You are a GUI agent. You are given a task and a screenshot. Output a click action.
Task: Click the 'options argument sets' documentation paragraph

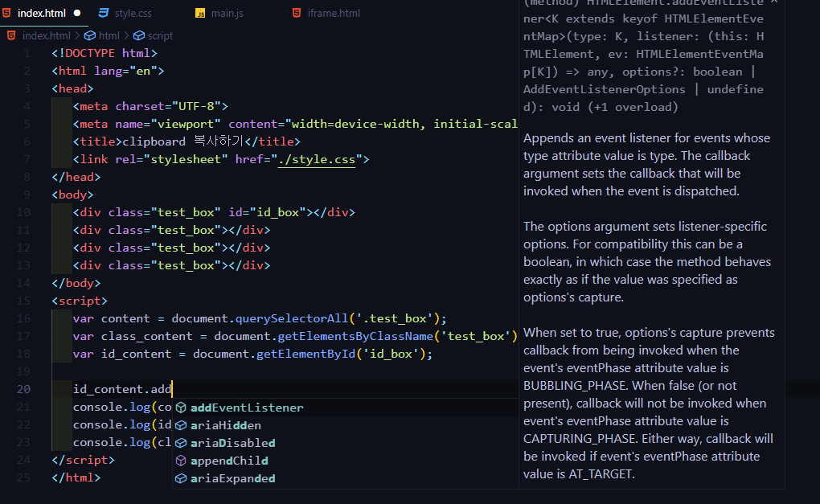click(x=647, y=261)
